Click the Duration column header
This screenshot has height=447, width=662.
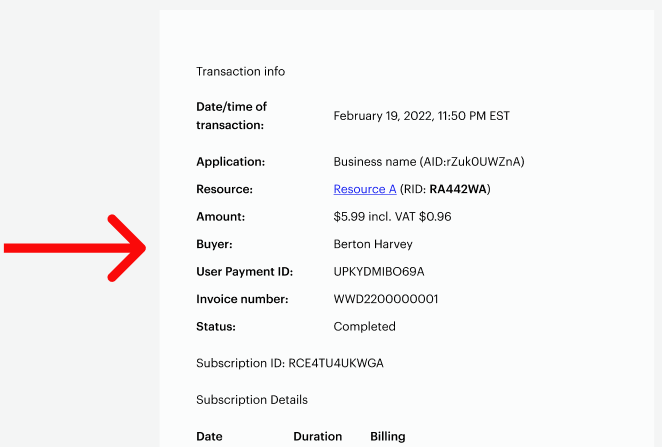[x=317, y=436]
